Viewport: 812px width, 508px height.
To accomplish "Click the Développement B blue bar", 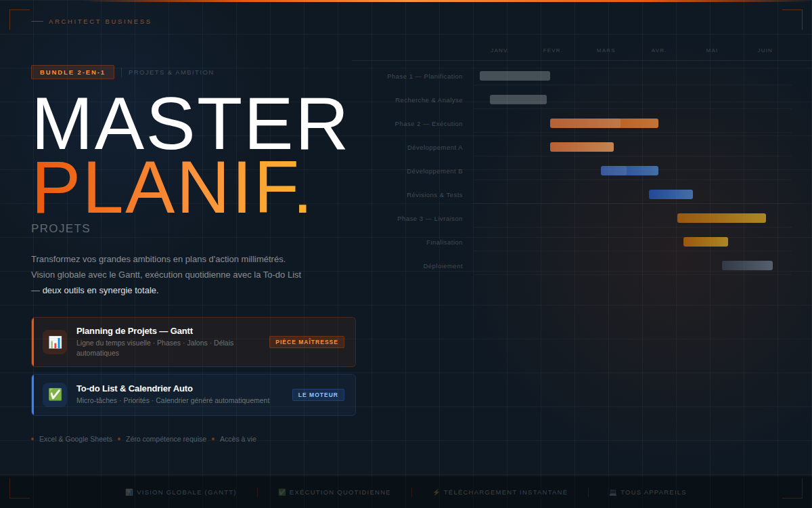I will [629, 171].
